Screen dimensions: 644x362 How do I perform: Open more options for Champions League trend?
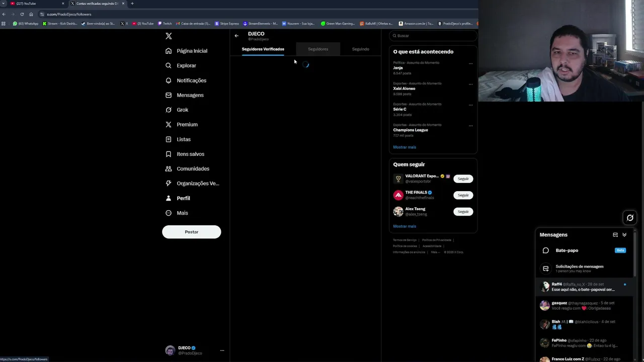coord(470,125)
